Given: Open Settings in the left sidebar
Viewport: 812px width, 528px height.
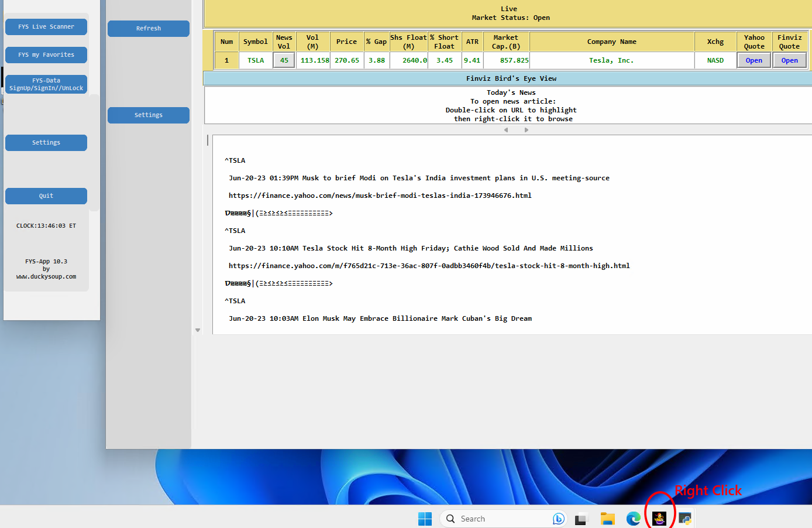Looking at the screenshot, I should [x=46, y=143].
